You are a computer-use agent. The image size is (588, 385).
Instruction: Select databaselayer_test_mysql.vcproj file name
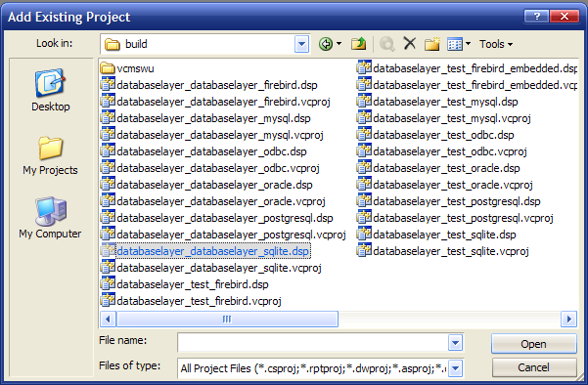coord(452,118)
